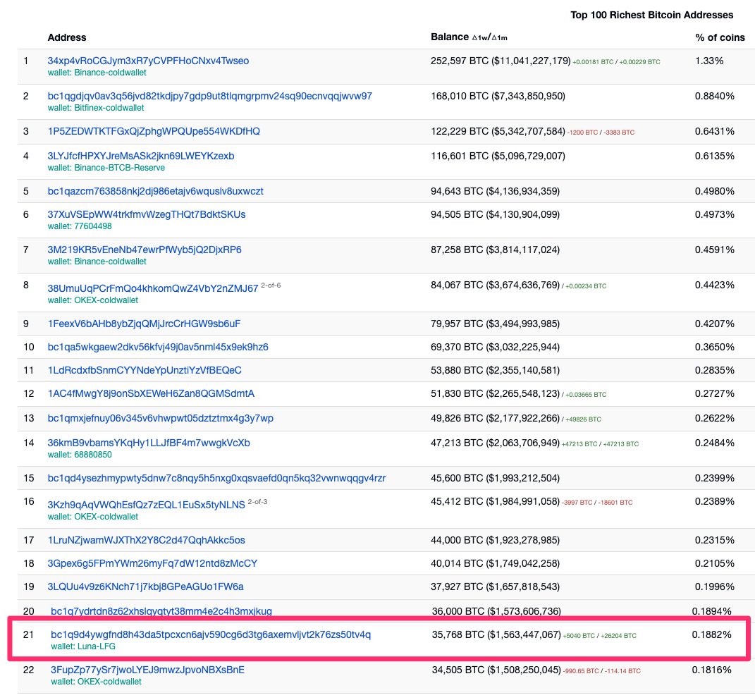Open the bc1q9d4ywgfnd8h43da5tpcxcn6ajv590cg6 address in row 21
Image resolution: width=755 pixels, height=700 pixels.
click(x=211, y=634)
